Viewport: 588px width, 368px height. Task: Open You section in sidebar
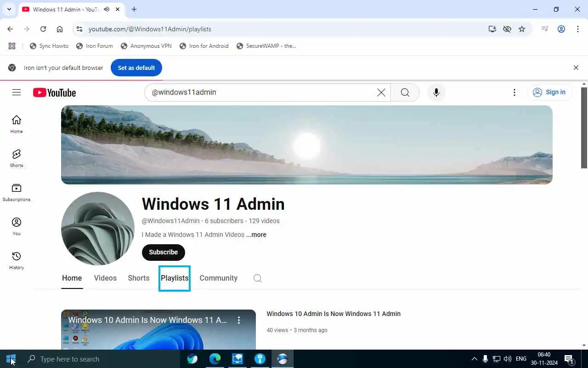coord(17,226)
